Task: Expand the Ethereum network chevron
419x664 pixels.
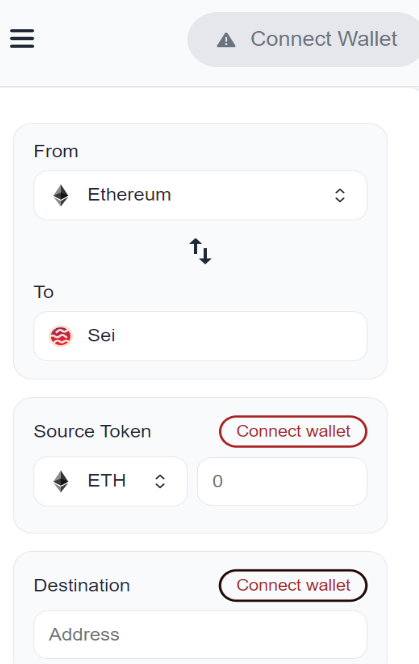Action: [x=340, y=195]
